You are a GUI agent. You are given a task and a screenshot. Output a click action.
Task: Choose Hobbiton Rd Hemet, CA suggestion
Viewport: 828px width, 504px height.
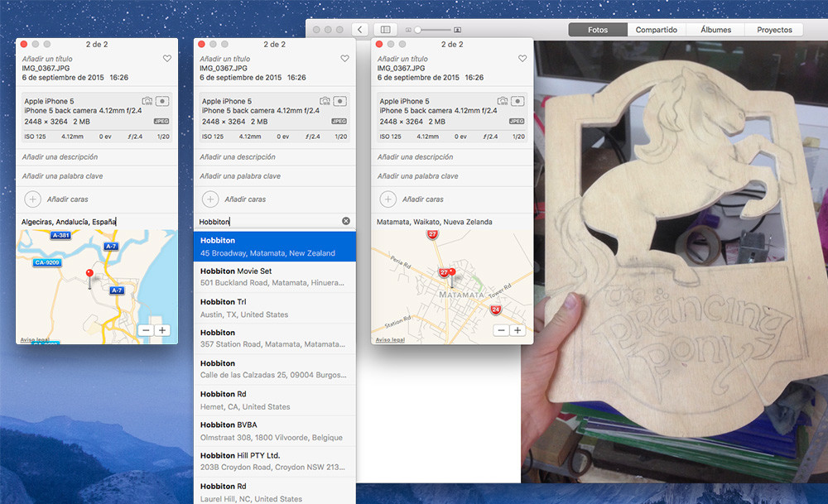click(x=275, y=400)
